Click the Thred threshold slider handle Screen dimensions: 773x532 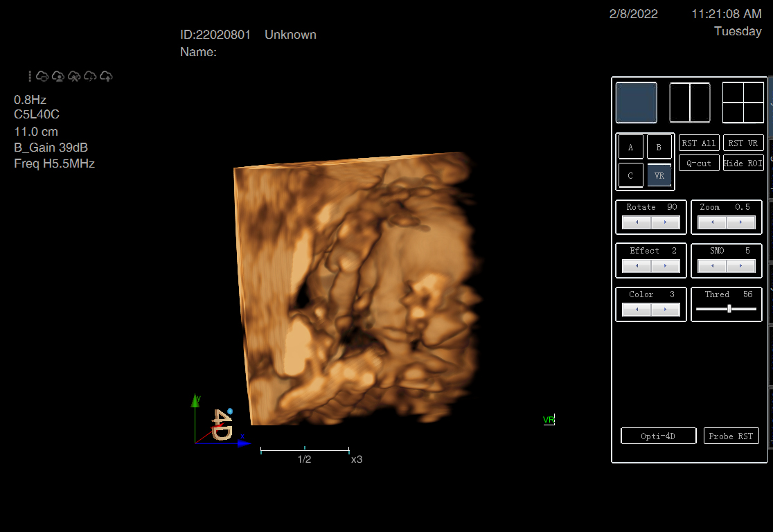[729, 309]
